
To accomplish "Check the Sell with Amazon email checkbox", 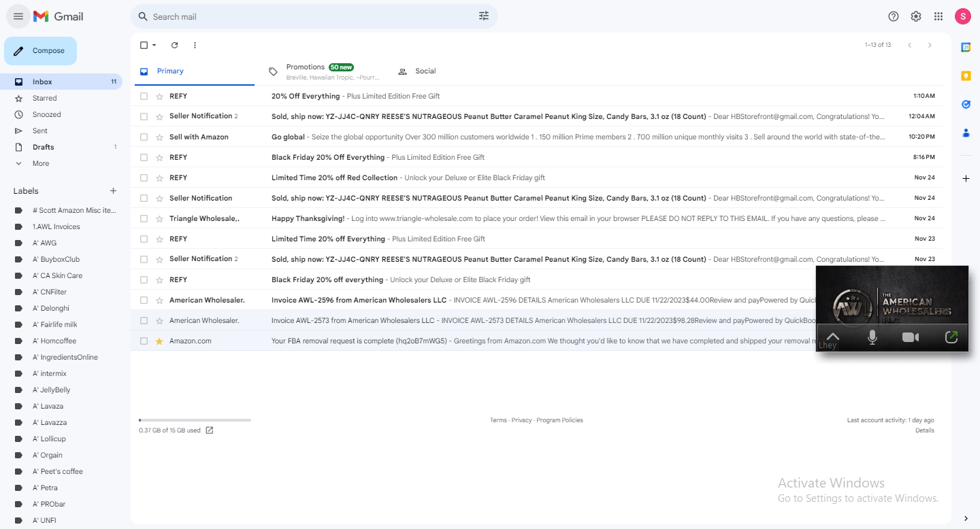I will 144,137.
